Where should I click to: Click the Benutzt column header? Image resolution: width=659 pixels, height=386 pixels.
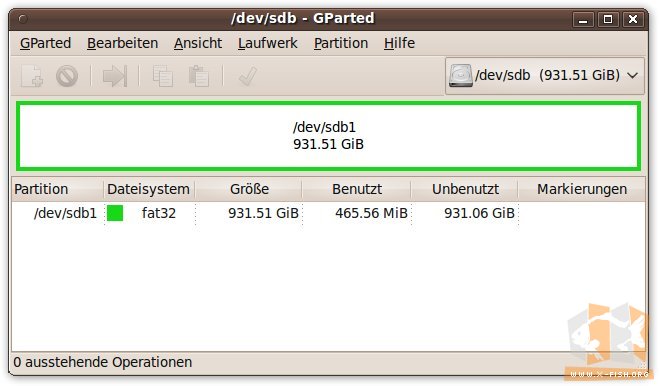(356, 189)
